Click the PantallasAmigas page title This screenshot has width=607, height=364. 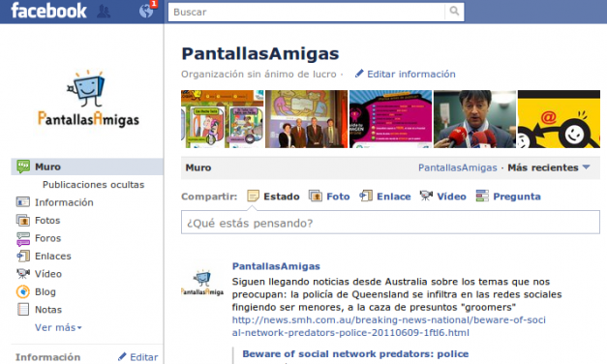click(x=260, y=54)
